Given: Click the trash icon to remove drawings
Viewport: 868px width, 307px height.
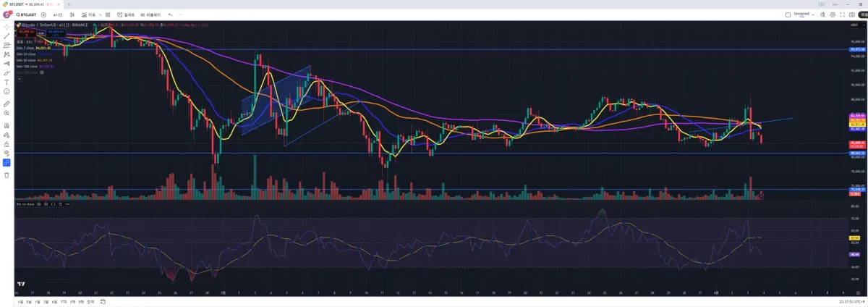Looking at the screenshot, I should tap(7, 174).
